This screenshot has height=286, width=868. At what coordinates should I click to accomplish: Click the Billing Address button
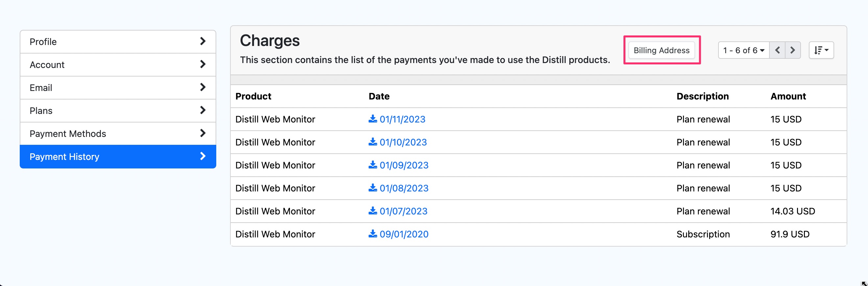[x=662, y=50]
